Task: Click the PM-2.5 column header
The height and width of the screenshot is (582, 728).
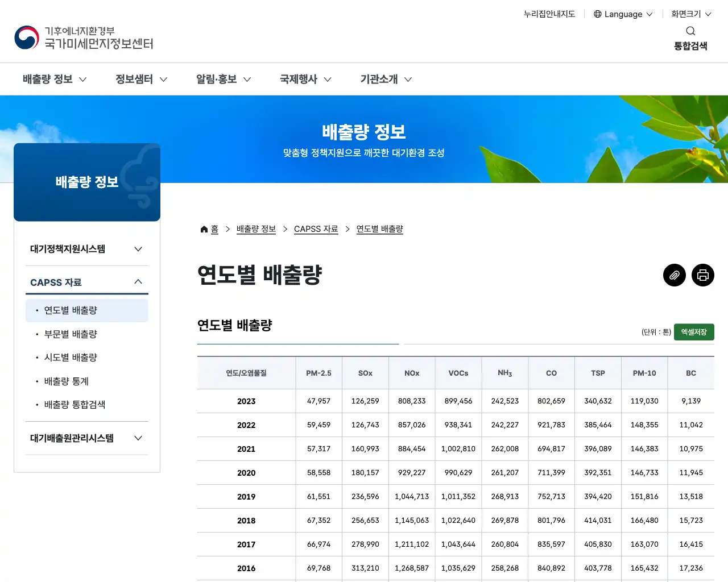Action: [x=318, y=373]
